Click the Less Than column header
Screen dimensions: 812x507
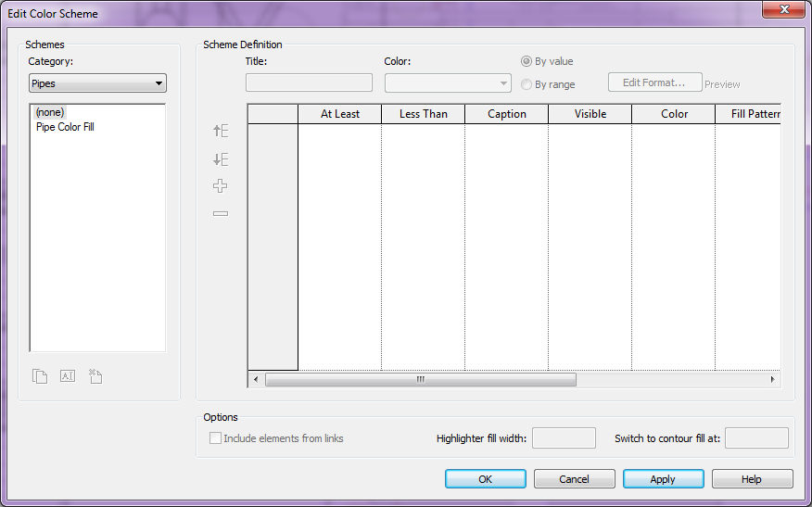(x=423, y=114)
